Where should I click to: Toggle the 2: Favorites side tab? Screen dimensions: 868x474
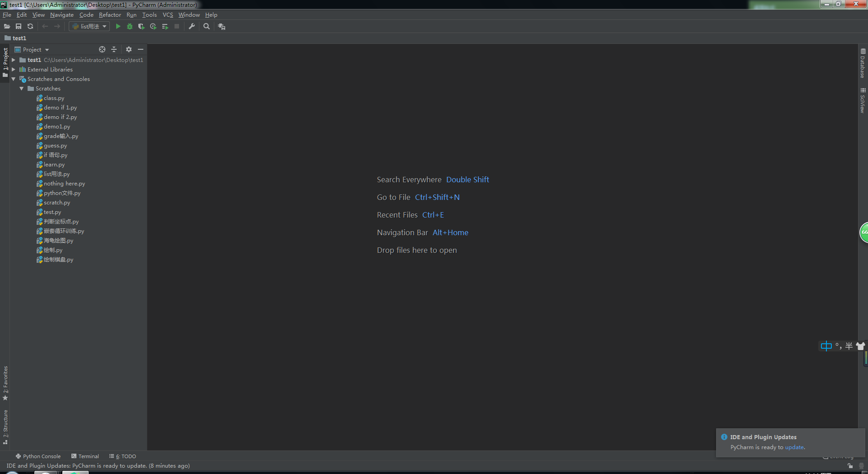pyautogui.click(x=5, y=383)
